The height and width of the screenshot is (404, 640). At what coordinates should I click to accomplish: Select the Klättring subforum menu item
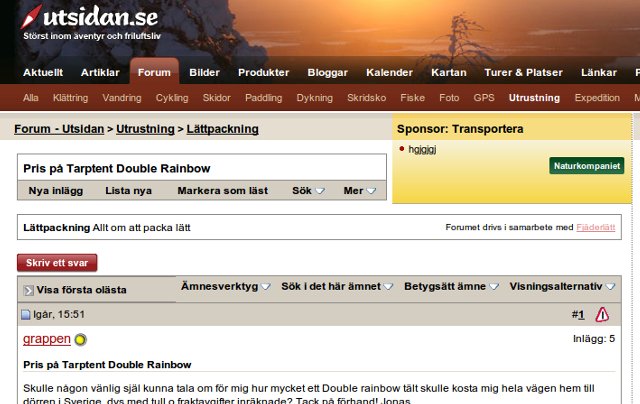[x=70, y=98]
